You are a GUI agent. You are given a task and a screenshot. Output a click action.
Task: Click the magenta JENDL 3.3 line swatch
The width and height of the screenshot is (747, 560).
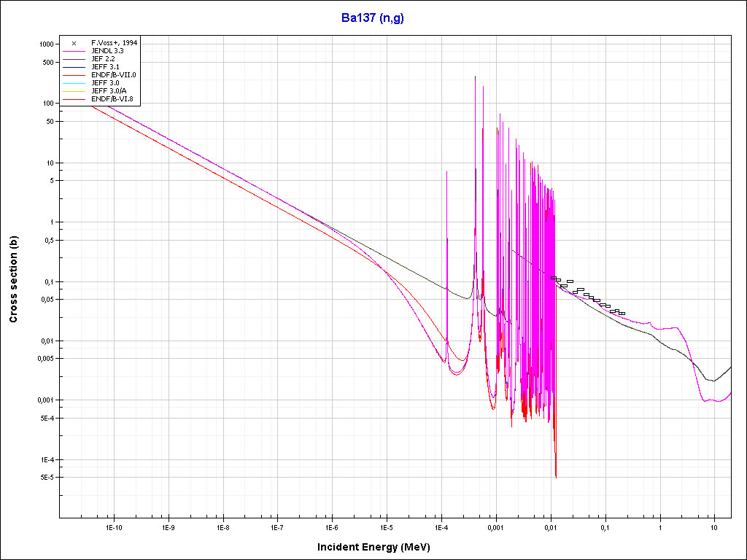click(x=74, y=51)
